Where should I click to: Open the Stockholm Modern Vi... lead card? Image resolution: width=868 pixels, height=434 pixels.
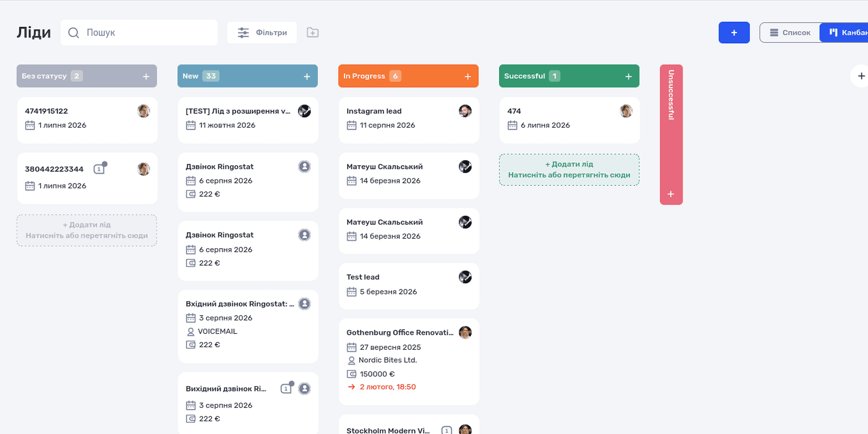[x=409, y=425]
